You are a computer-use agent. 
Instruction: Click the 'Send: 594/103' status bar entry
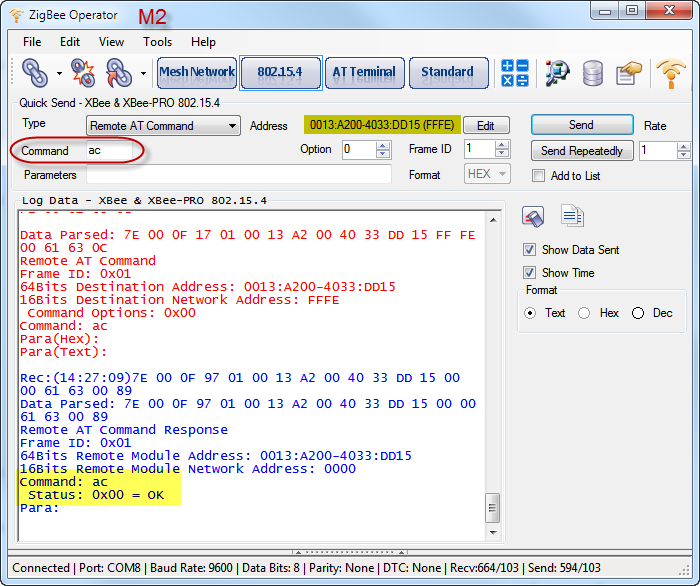564,568
